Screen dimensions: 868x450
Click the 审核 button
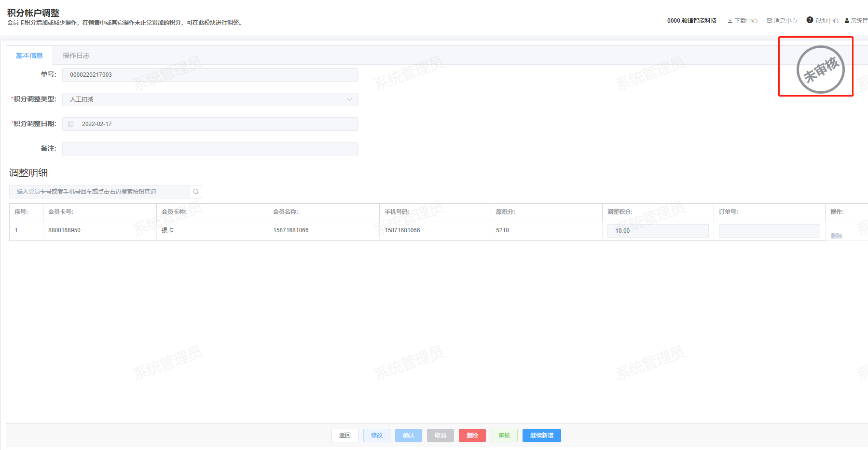coord(504,436)
